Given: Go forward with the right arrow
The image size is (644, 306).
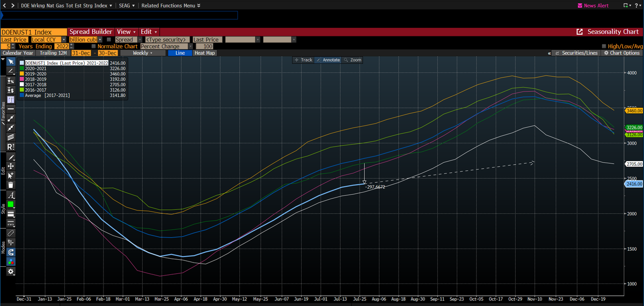Looking at the screenshot, I should tap(13, 5).
